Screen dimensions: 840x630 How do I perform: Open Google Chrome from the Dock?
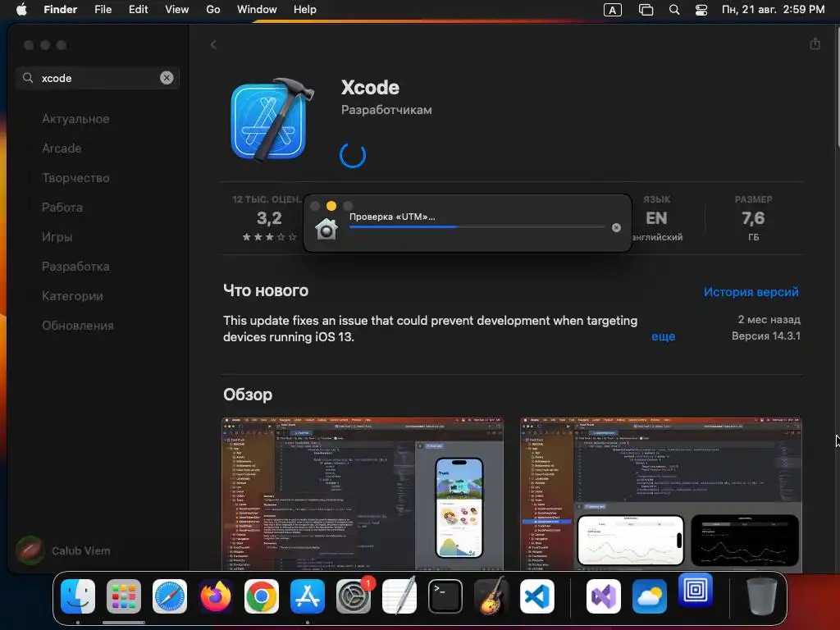[262, 596]
